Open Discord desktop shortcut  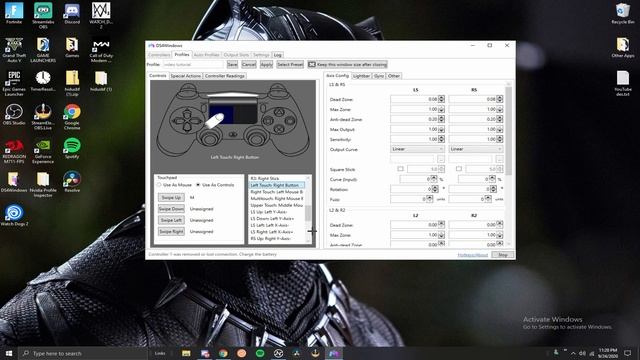(72, 13)
